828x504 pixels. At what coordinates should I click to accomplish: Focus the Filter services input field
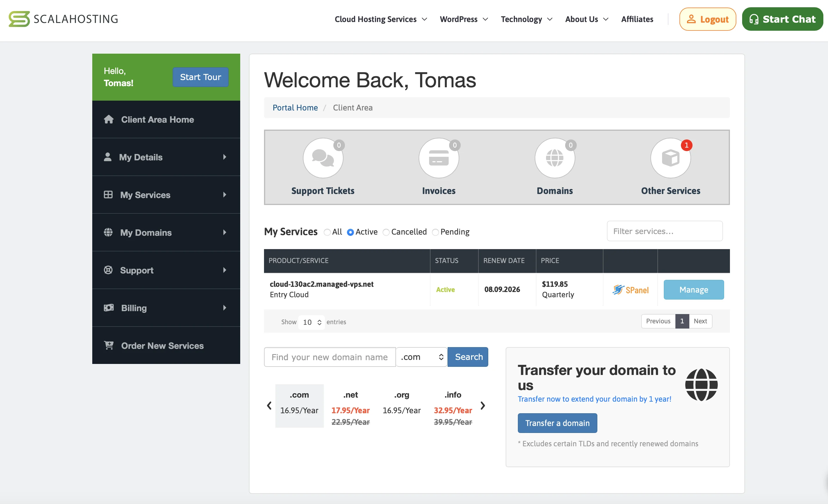(665, 231)
